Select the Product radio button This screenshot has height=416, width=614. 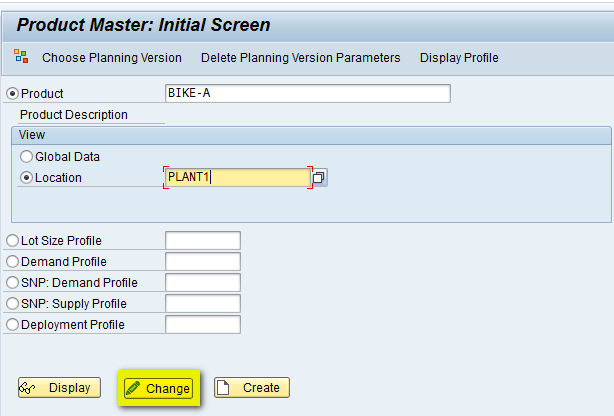tap(13, 94)
